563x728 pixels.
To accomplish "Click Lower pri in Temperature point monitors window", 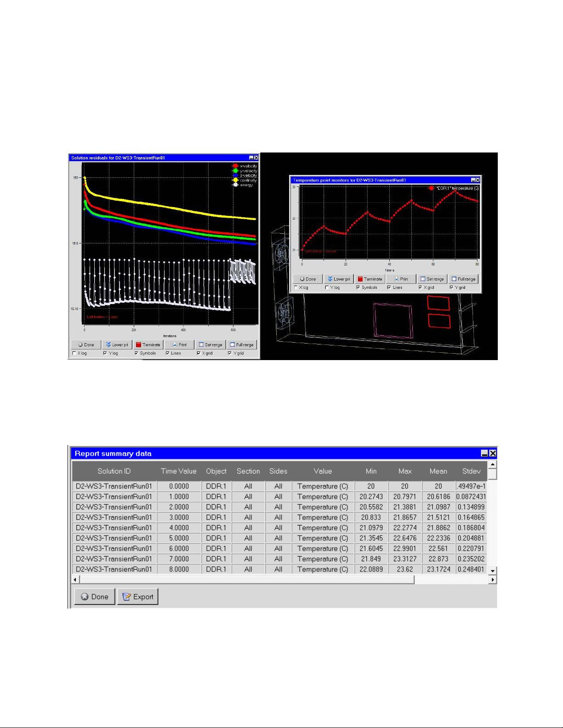I will pyautogui.click(x=339, y=279).
